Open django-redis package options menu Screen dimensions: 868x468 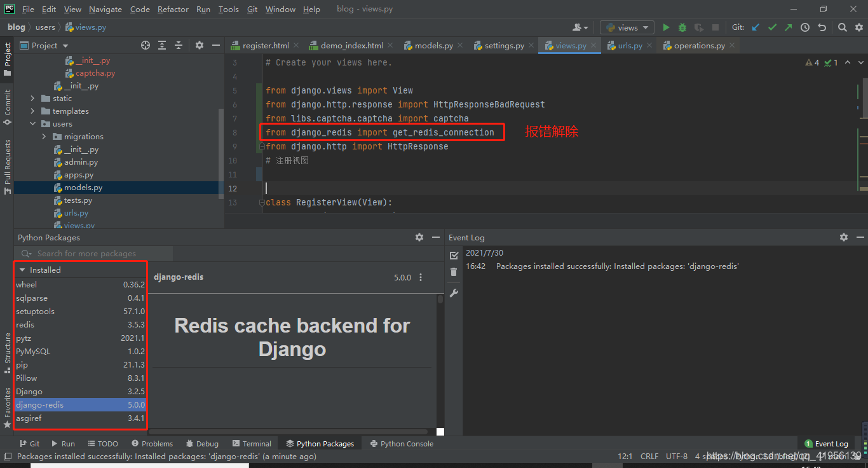point(421,277)
